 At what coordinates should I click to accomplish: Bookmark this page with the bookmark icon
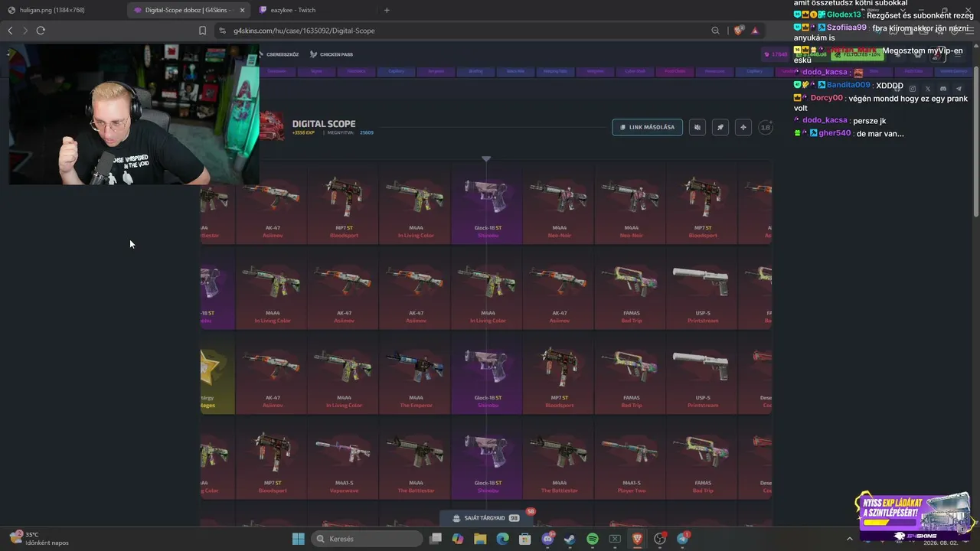202,31
